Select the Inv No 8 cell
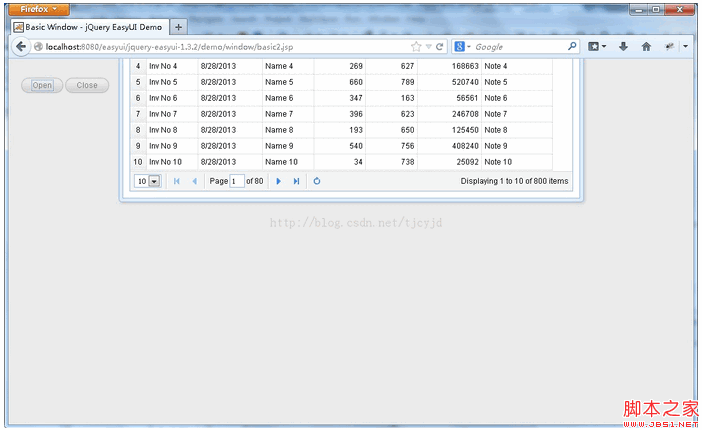 [x=172, y=130]
